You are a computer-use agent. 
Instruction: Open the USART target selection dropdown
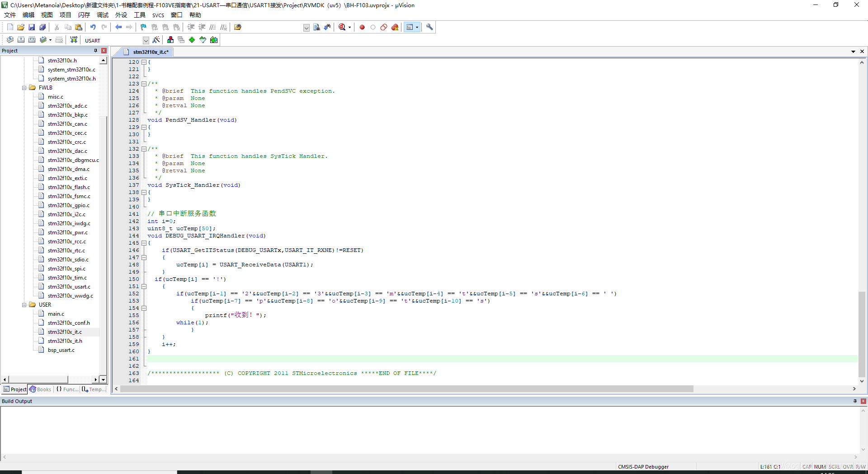[x=146, y=40]
